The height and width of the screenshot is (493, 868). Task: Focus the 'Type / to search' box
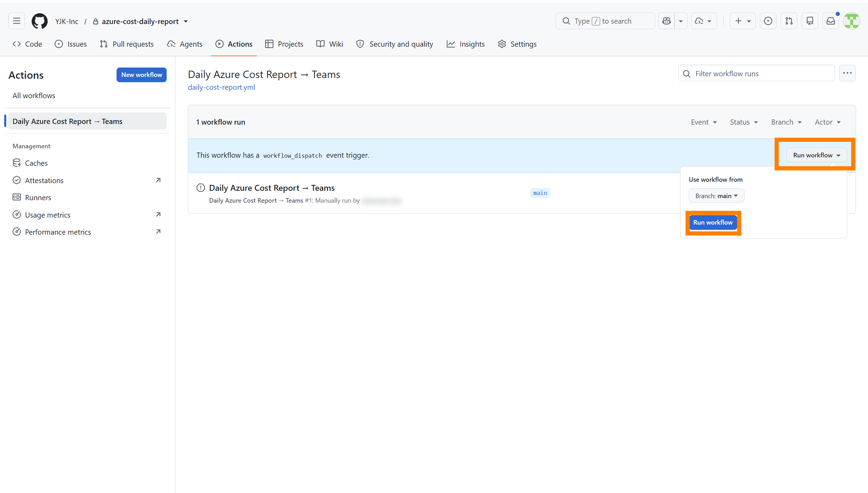tap(605, 21)
